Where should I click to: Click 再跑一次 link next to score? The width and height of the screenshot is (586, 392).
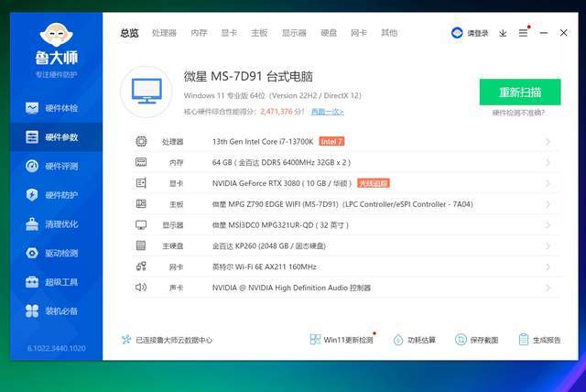328,112
